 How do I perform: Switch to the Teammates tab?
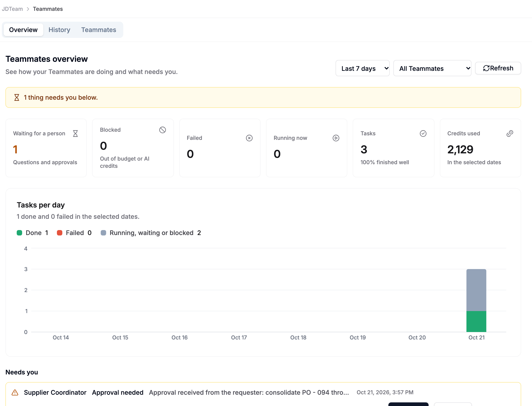(99, 30)
